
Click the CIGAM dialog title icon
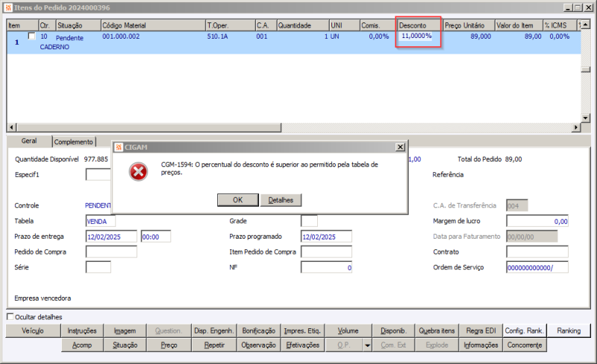point(119,147)
